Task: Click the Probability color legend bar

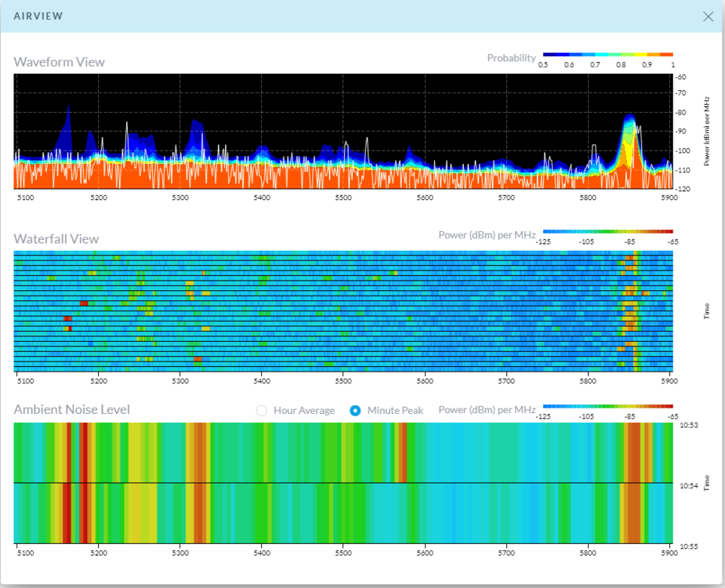Action: [607, 54]
